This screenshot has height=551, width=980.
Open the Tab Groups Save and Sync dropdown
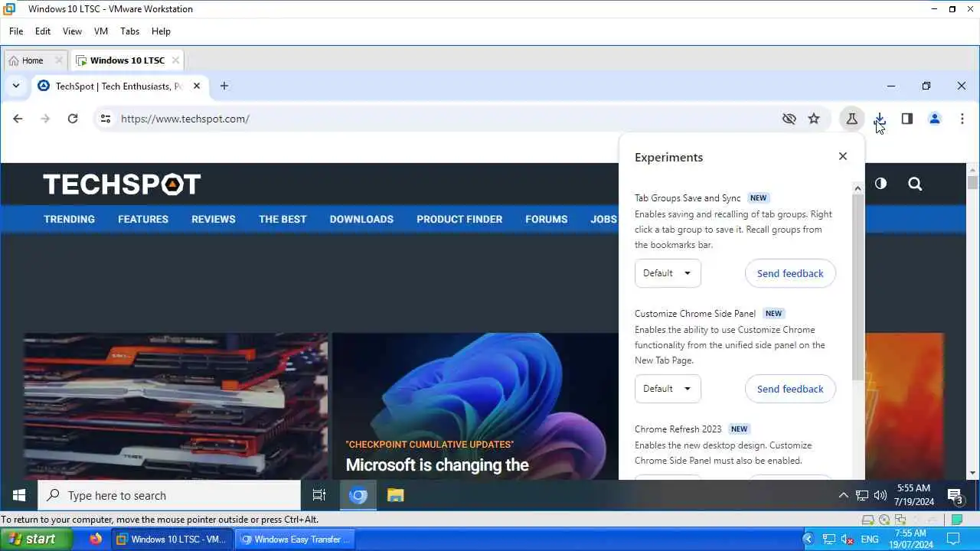(668, 273)
